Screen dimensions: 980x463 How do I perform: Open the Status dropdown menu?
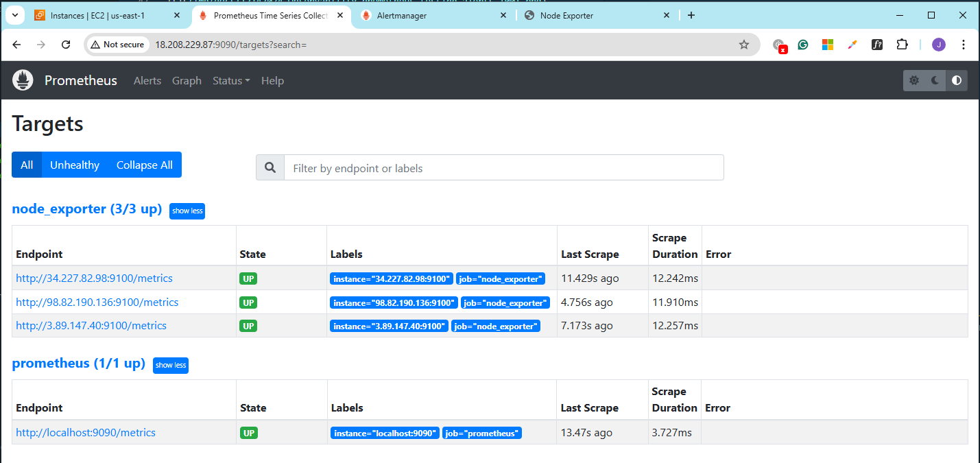(x=231, y=80)
